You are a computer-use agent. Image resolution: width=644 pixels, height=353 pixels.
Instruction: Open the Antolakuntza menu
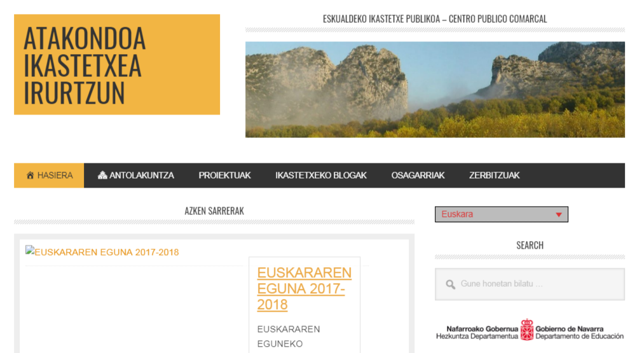point(135,176)
